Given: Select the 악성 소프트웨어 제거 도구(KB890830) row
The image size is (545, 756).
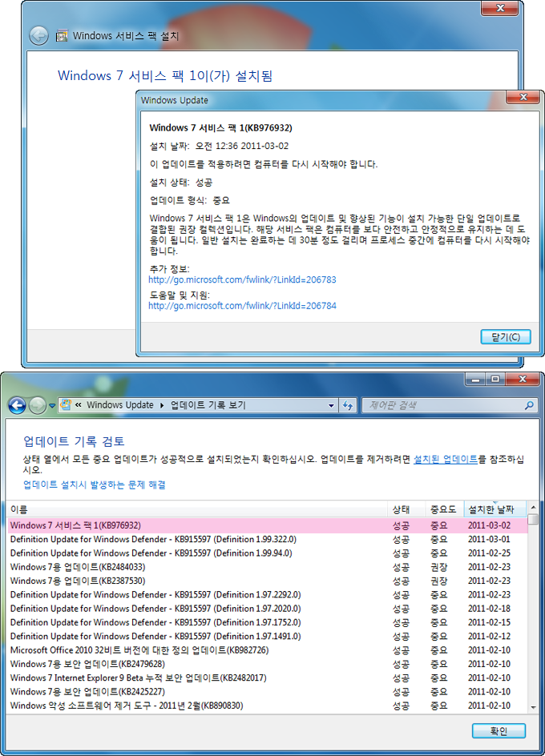Looking at the screenshot, I should click(268, 706).
